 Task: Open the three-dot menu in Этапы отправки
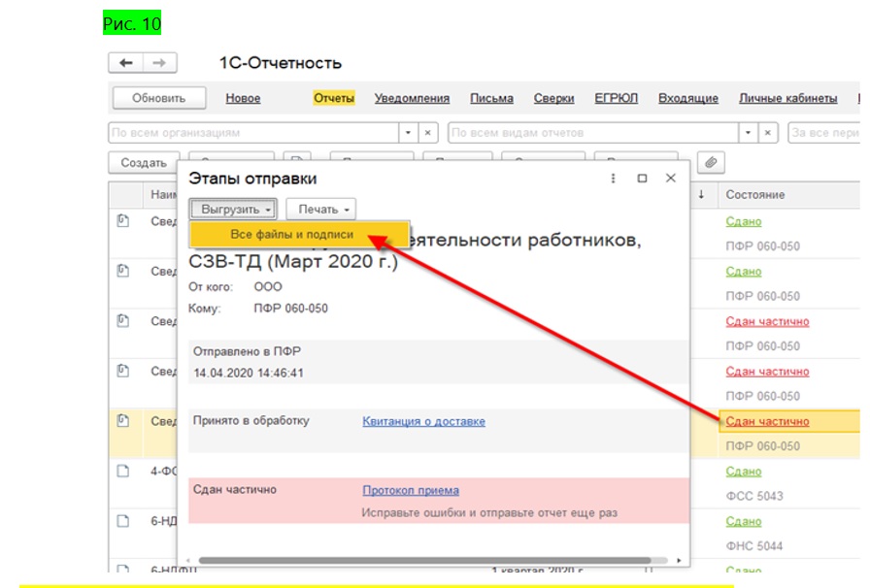[613, 179]
